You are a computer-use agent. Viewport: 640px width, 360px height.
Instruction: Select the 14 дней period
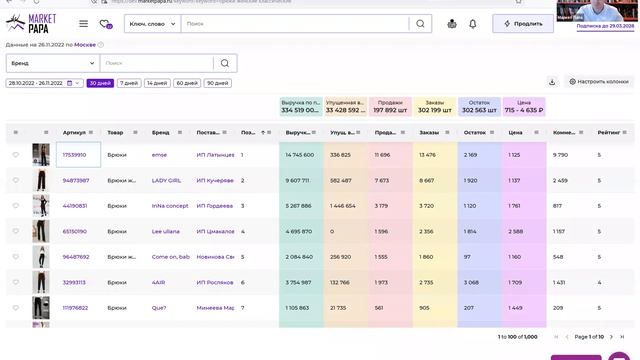157,83
